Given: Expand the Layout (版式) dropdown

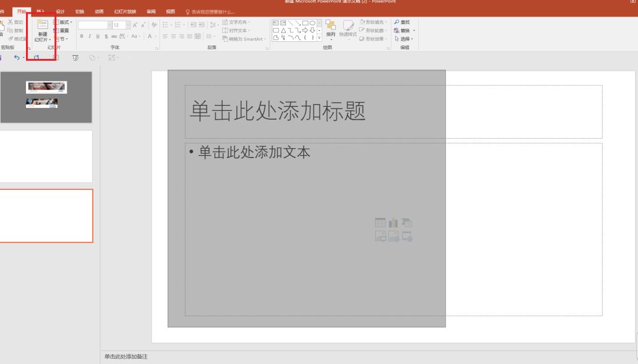Looking at the screenshot, I should (66, 22).
